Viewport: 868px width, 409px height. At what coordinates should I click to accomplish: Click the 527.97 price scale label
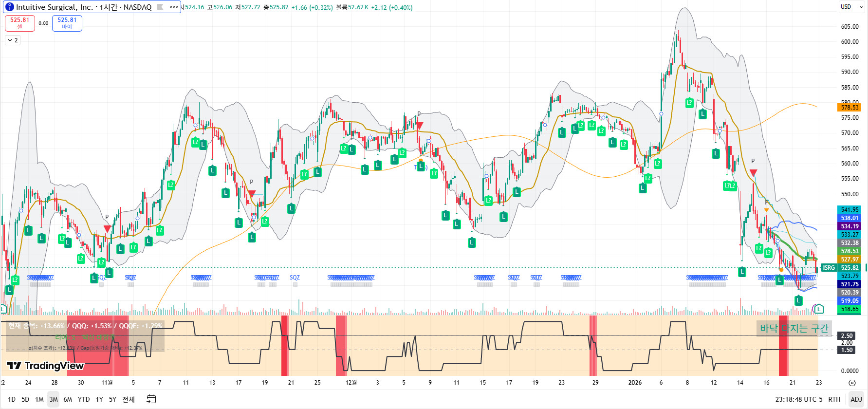850,260
